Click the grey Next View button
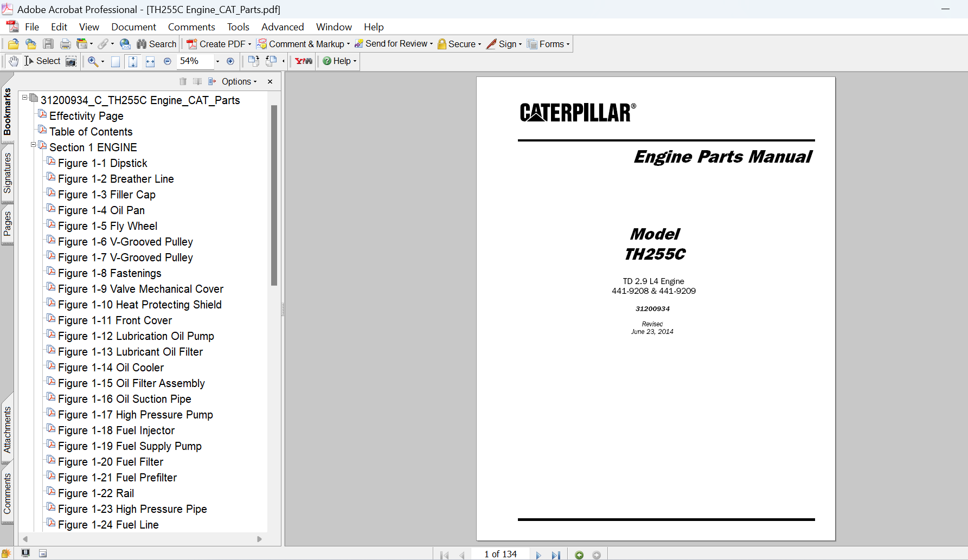This screenshot has width=968, height=560. 597,555
